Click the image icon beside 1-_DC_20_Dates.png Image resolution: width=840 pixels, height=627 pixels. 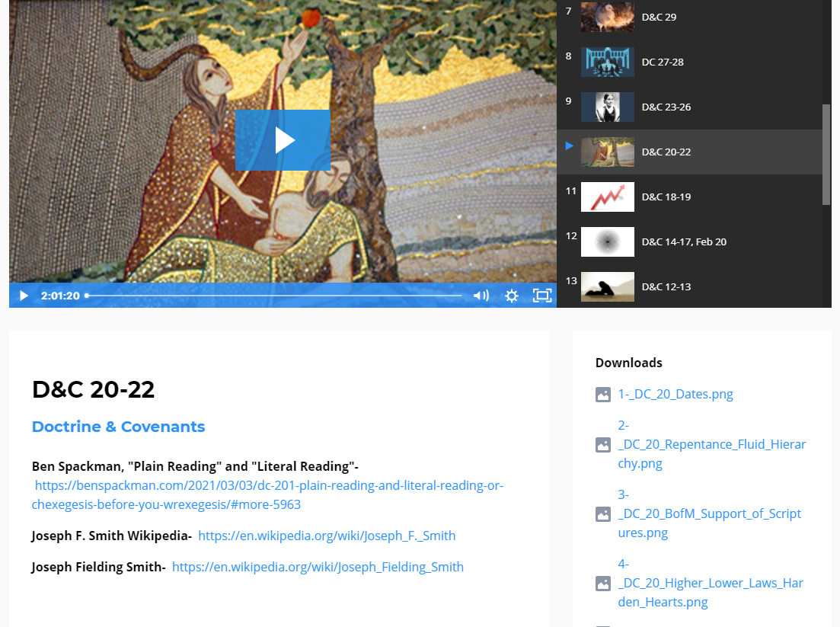[603, 395]
